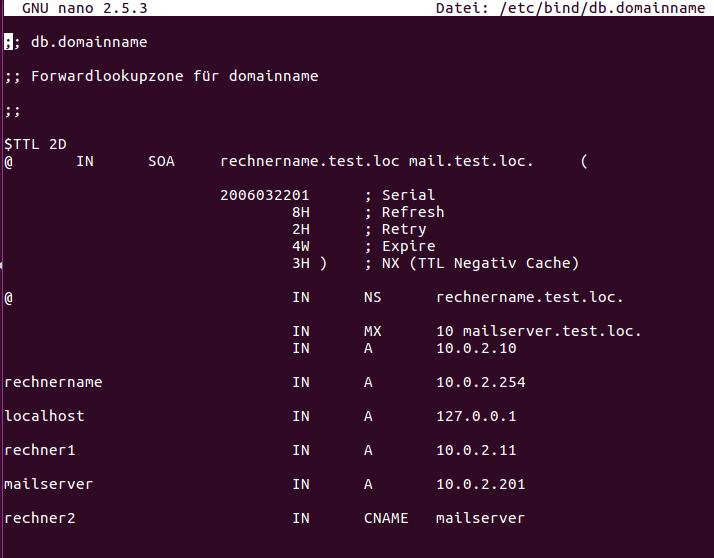Image resolution: width=714 pixels, height=558 pixels.
Task: Click the loopback address 127.0.0.1
Action: (x=476, y=416)
